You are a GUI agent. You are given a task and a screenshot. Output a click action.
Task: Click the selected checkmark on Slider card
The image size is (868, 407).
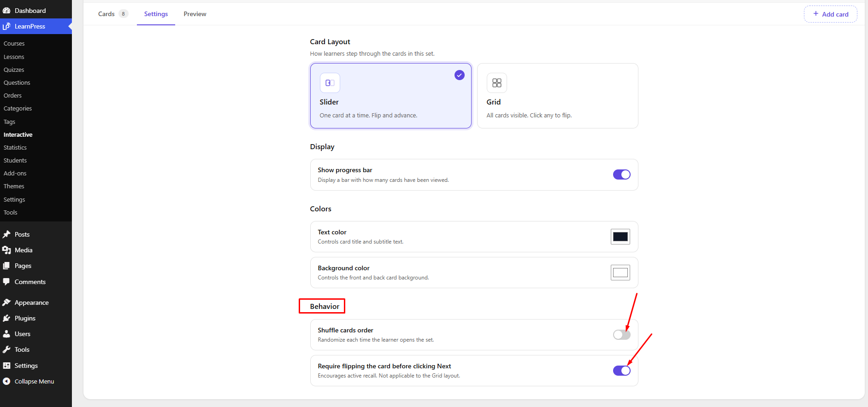click(x=460, y=75)
